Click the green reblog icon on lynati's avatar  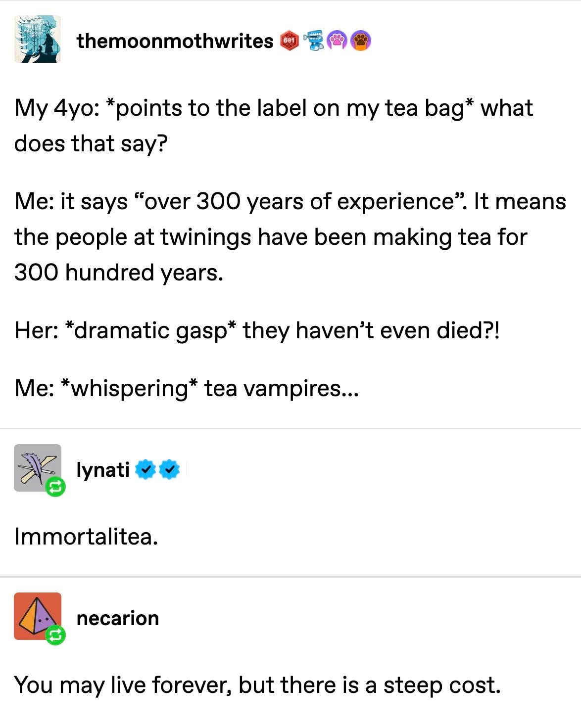55,487
